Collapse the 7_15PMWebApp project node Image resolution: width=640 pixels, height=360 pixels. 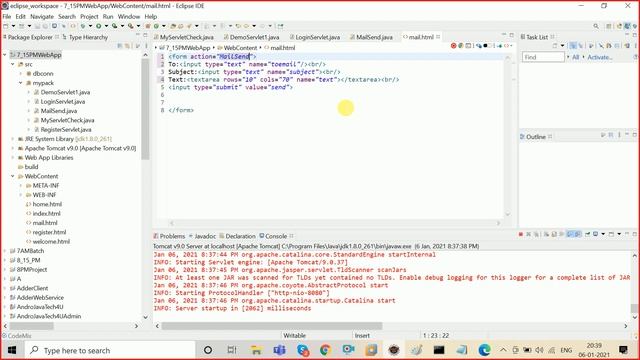(5, 55)
